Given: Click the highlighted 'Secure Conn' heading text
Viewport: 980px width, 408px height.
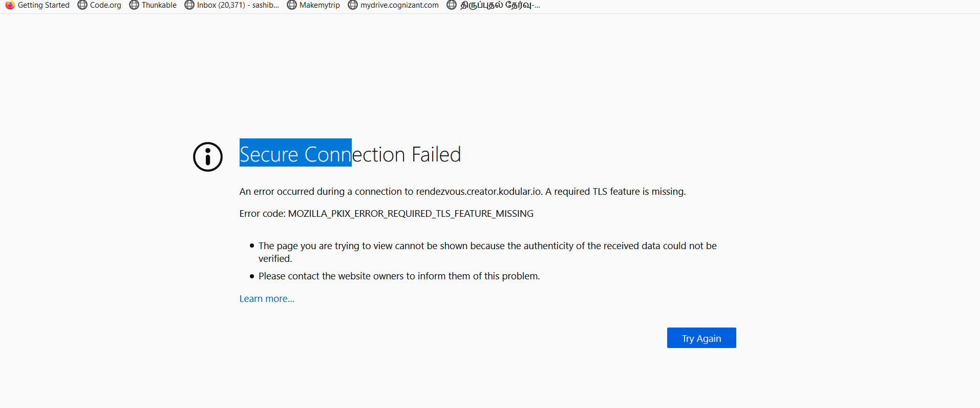Looking at the screenshot, I should 295,154.
